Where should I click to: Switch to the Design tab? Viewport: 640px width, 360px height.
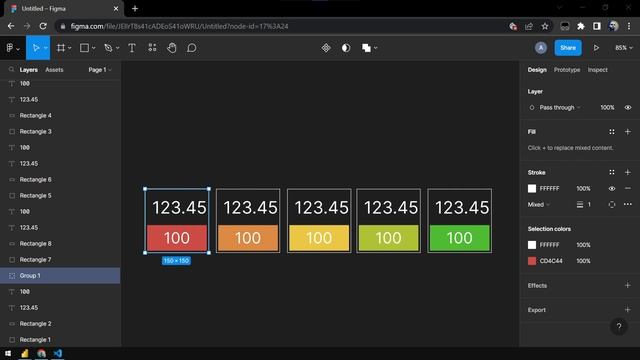537,70
